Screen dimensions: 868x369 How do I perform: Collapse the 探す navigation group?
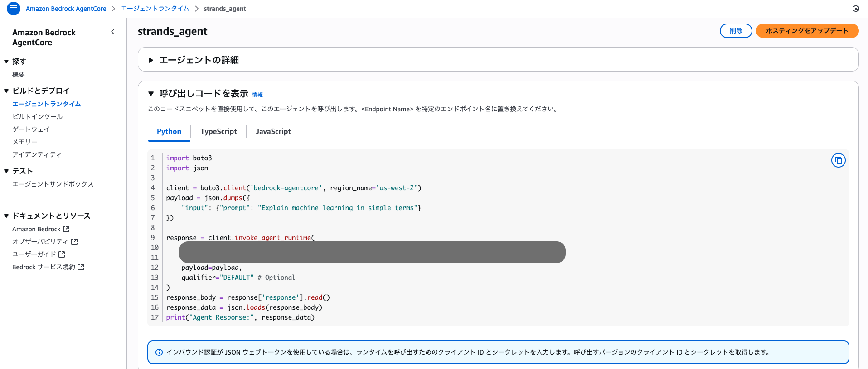tap(6, 62)
